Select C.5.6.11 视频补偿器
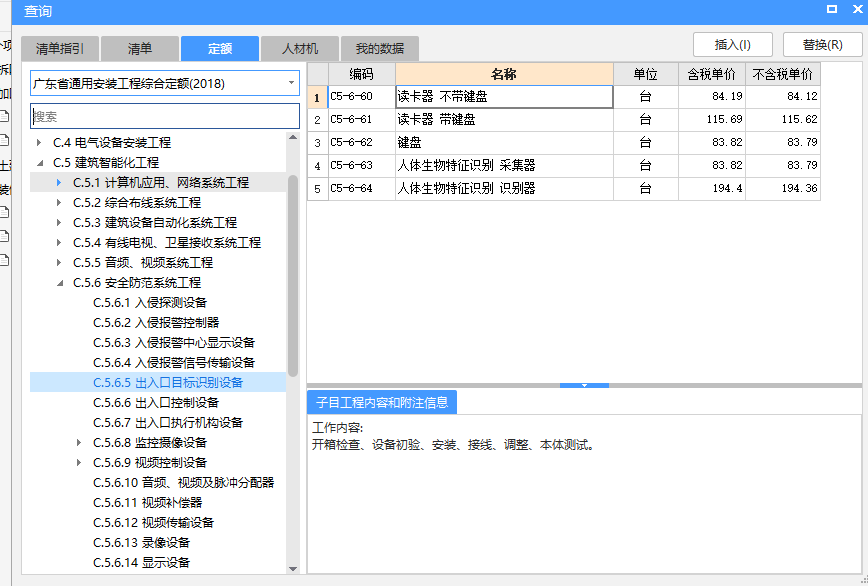This screenshot has width=868, height=586. tap(148, 502)
